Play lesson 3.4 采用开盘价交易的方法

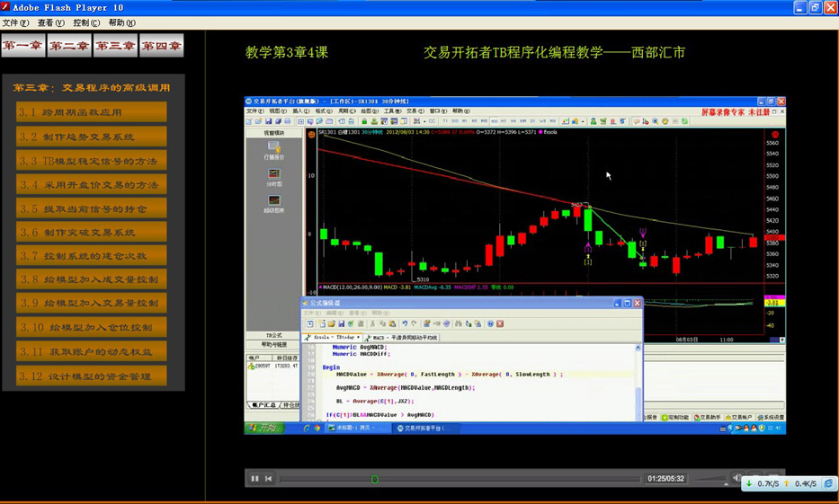tap(92, 184)
